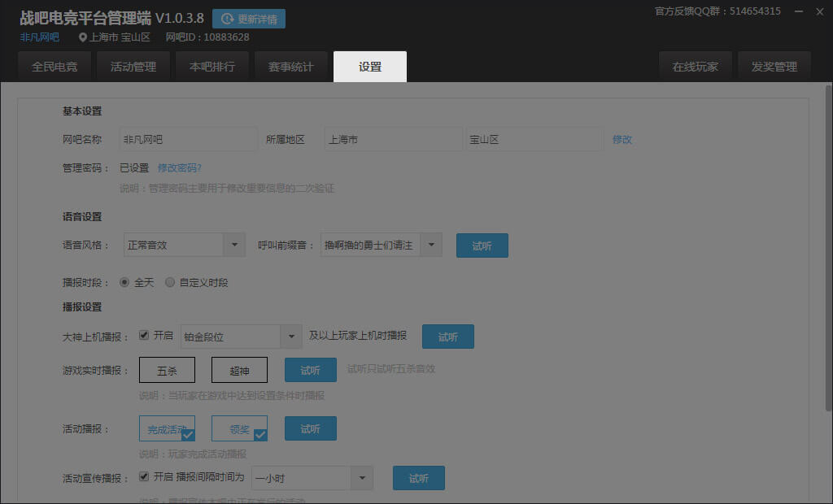
Task: Click the 官方反馈QQ群：514654315 text
Action: 717,11
